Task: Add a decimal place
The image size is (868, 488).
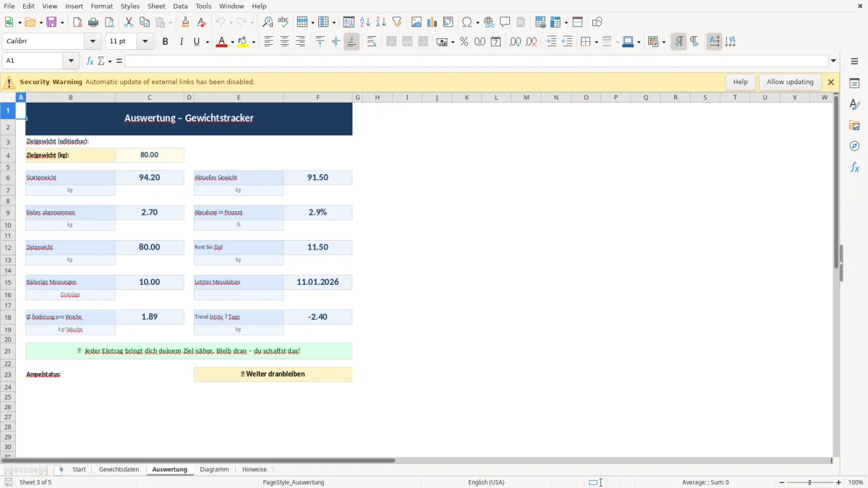Action: tap(515, 42)
